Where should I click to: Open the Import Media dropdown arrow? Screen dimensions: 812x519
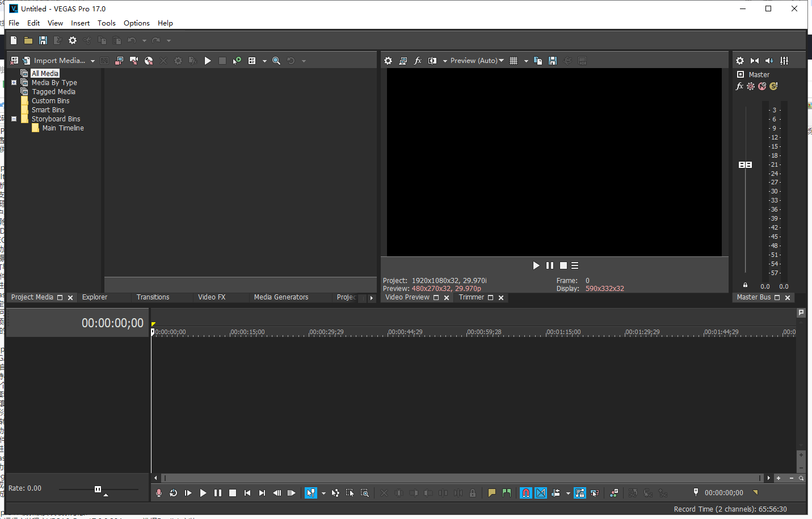click(x=92, y=61)
